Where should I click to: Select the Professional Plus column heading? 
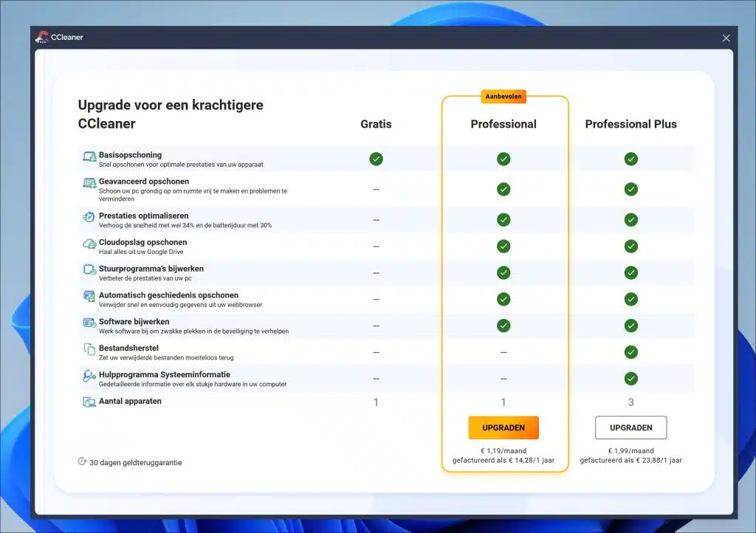coord(630,124)
